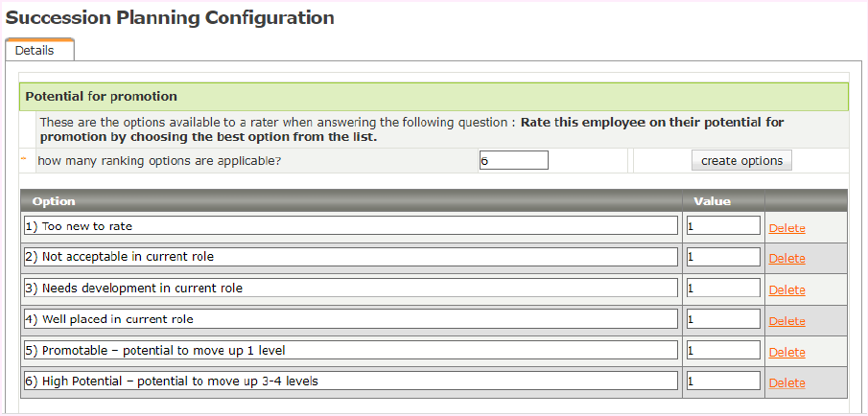Focus the ranking options count field
868x416 pixels.
coord(513,161)
